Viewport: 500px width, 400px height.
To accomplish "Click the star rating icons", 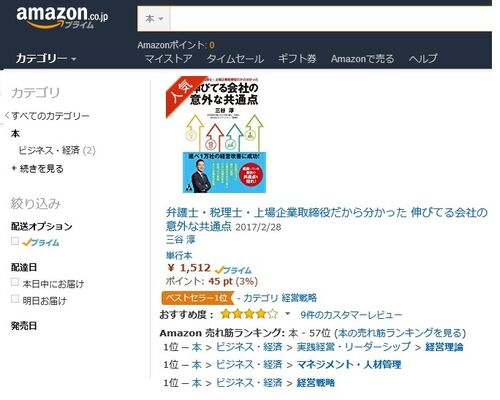I will tap(249, 314).
